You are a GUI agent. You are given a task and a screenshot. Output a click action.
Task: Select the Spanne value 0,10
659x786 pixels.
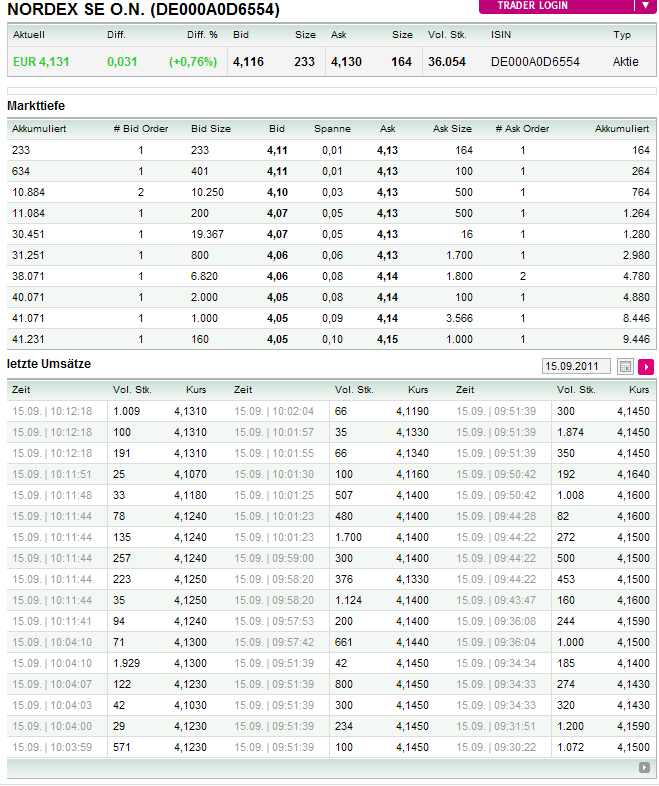(x=332, y=339)
